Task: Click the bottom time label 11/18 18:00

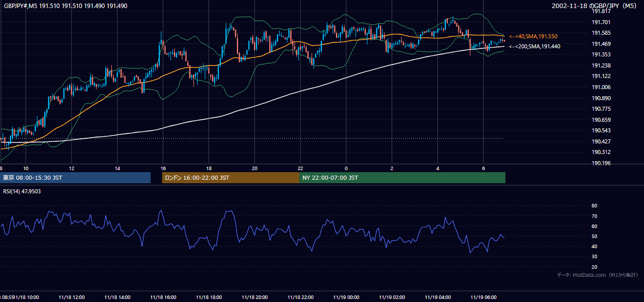Action: (x=209, y=297)
